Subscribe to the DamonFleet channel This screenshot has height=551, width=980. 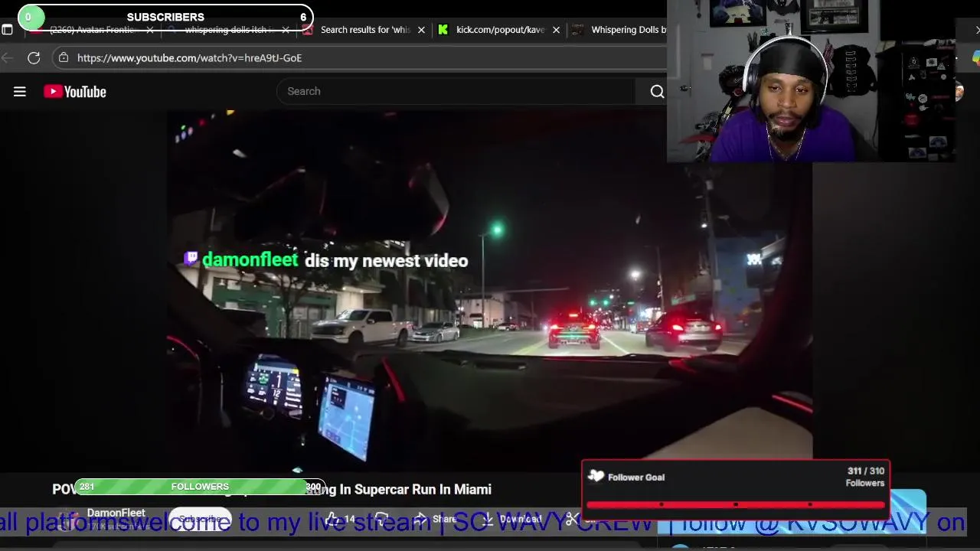coord(200,519)
